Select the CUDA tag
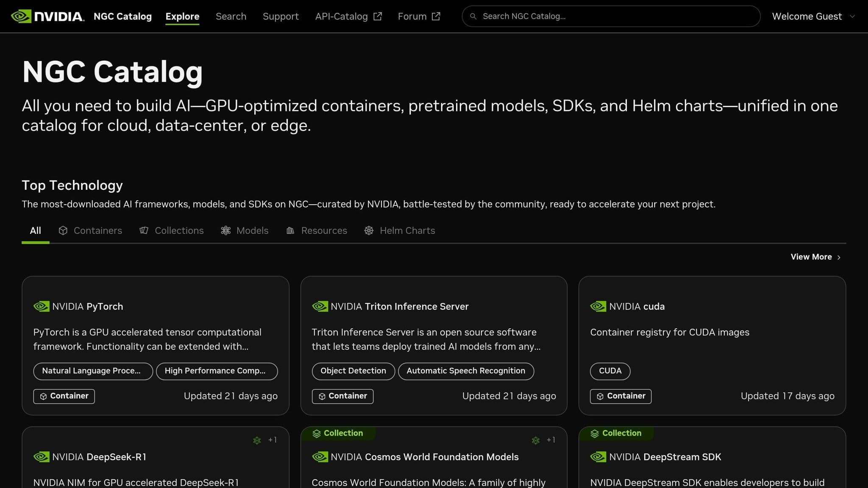This screenshot has height=488, width=868. [610, 371]
